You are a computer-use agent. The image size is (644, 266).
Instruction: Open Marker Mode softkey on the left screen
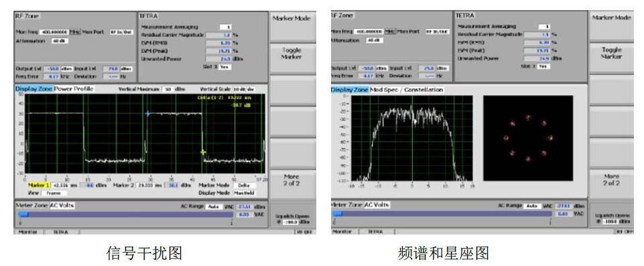pyautogui.click(x=292, y=19)
